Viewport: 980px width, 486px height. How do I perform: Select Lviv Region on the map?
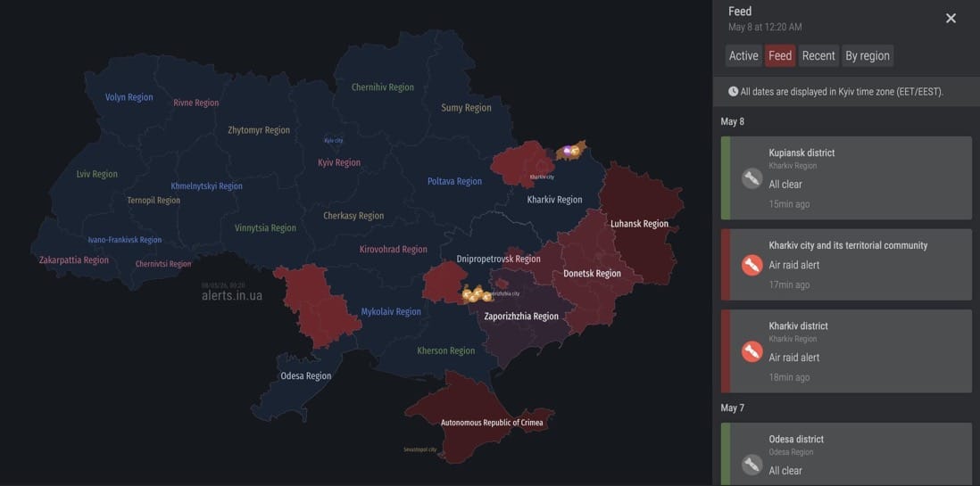(x=97, y=174)
